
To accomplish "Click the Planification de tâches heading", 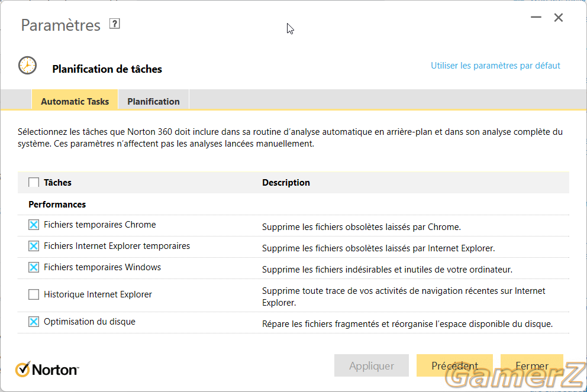I will (107, 69).
